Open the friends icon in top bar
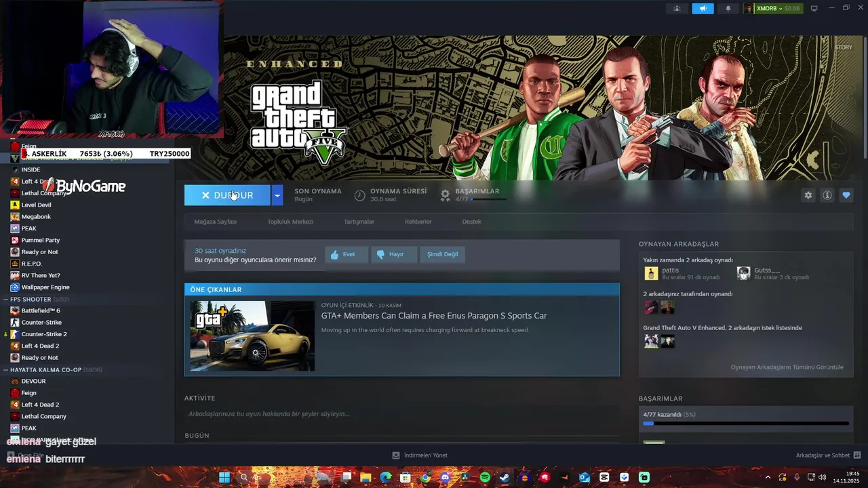The width and height of the screenshot is (868, 488). point(677,8)
